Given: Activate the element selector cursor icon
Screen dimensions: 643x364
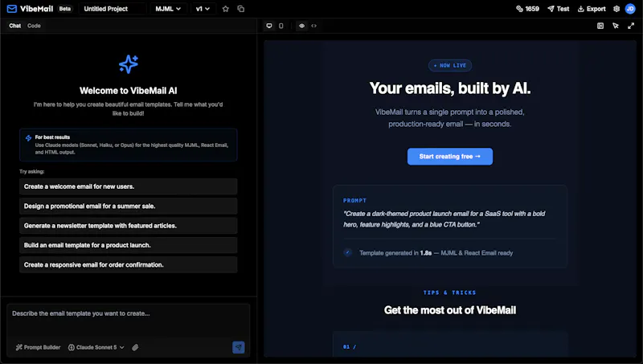Looking at the screenshot, I should coord(616,26).
